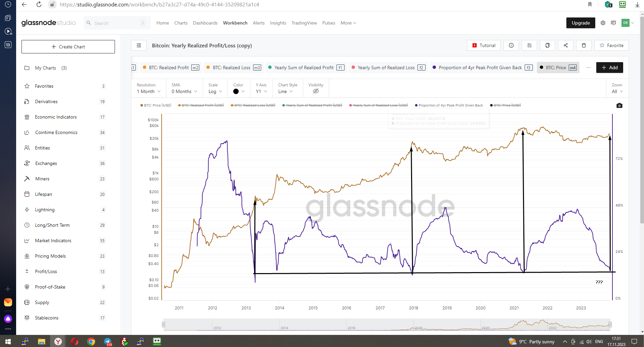Open Charts navigation item
The width and height of the screenshot is (644, 347).
pyautogui.click(x=181, y=23)
